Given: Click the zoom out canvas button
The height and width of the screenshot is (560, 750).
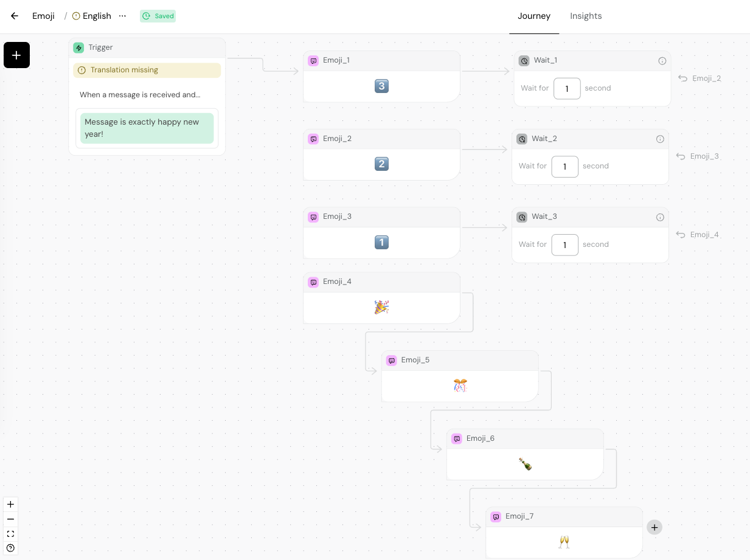Looking at the screenshot, I should pyautogui.click(x=10, y=519).
